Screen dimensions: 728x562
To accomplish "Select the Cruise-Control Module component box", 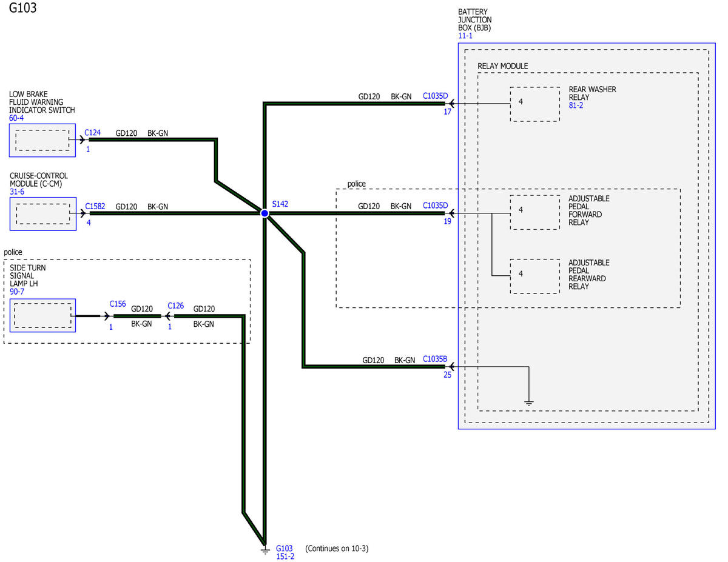I will (42, 213).
